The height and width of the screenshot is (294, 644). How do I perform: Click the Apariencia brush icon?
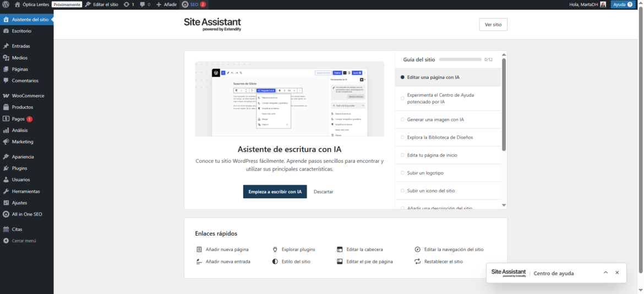pyautogui.click(x=6, y=157)
